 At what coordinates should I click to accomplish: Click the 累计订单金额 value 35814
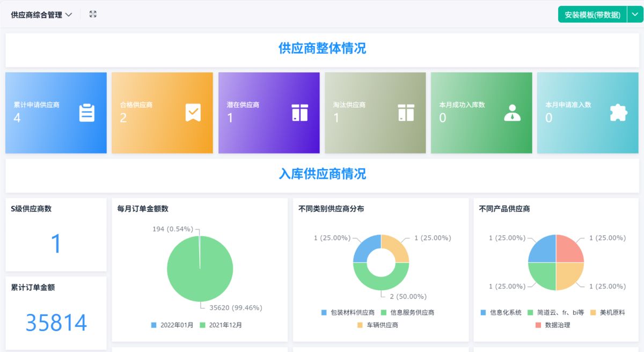tap(56, 323)
